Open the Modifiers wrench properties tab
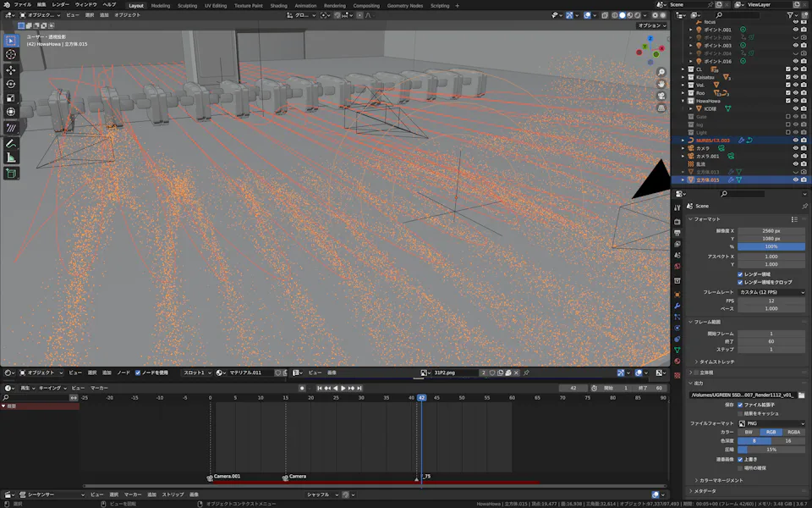Image resolution: width=812 pixels, height=508 pixels. pos(678,305)
